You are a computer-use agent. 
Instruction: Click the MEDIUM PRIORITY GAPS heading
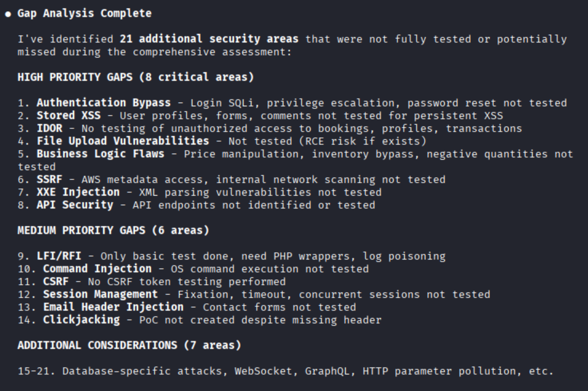click(113, 230)
